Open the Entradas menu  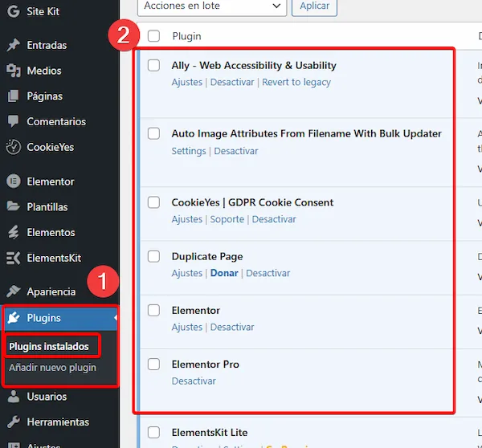(x=47, y=45)
